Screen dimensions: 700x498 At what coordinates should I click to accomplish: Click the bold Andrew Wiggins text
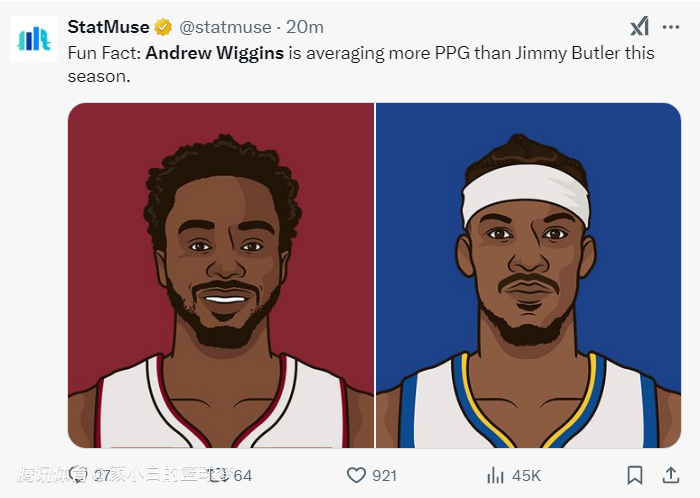[x=214, y=53]
